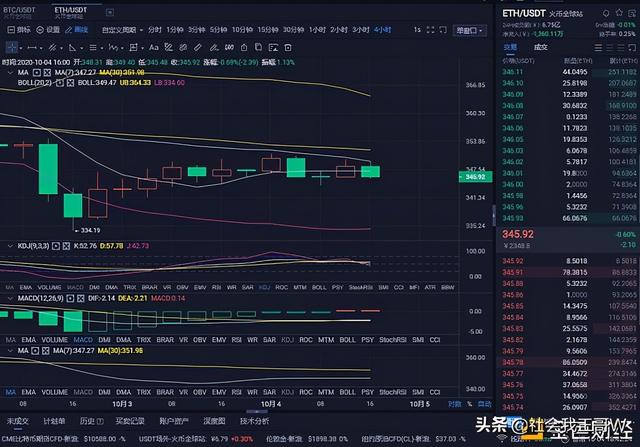Screen dimensions: 640x447
Task: Remove the MACD(12,26,9) indicator
Action: (x=81, y=298)
